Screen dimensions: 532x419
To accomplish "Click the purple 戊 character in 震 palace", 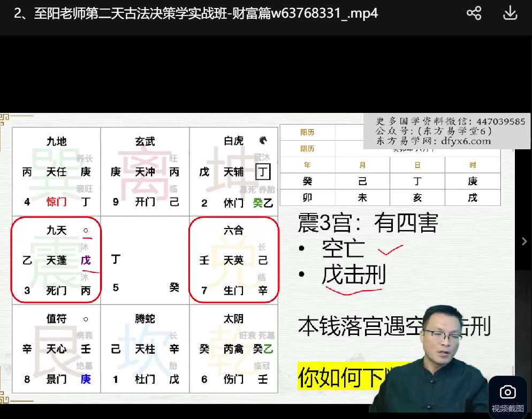I will pos(86,261).
